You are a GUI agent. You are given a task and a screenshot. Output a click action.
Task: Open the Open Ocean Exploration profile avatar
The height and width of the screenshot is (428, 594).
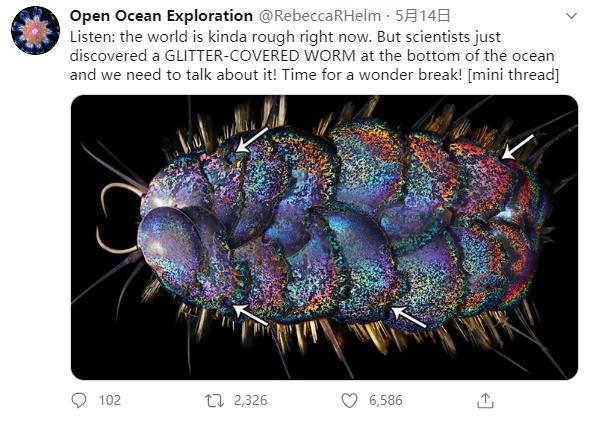pos(35,30)
